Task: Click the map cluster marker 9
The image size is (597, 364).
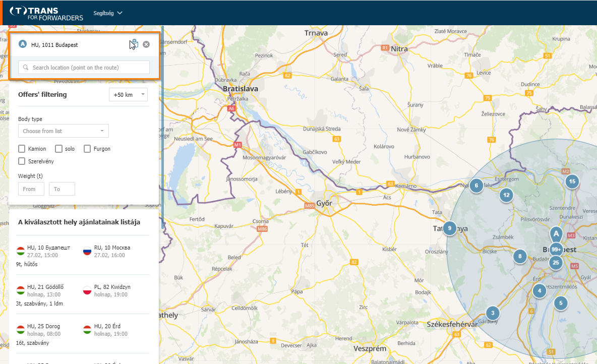Action: click(x=450, y=228)
